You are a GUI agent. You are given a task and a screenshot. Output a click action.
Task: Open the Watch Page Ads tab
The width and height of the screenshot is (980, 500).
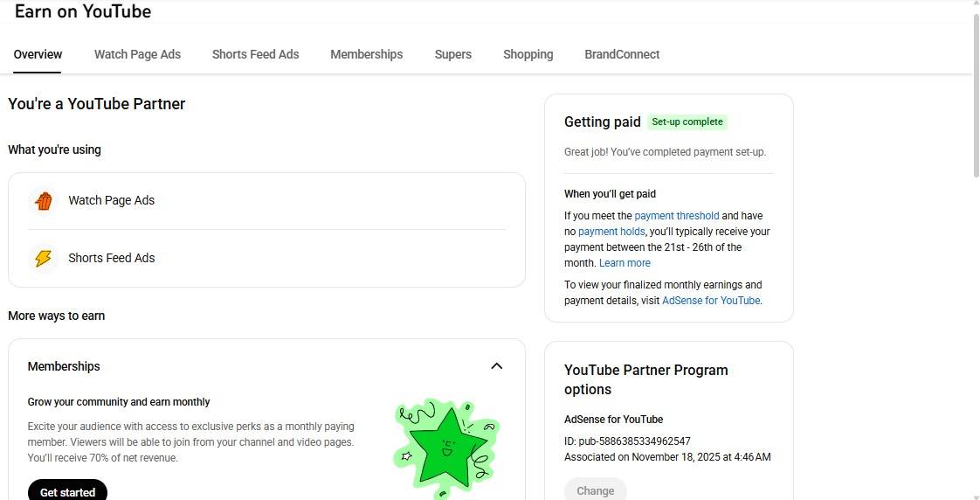tap(137, 54)
